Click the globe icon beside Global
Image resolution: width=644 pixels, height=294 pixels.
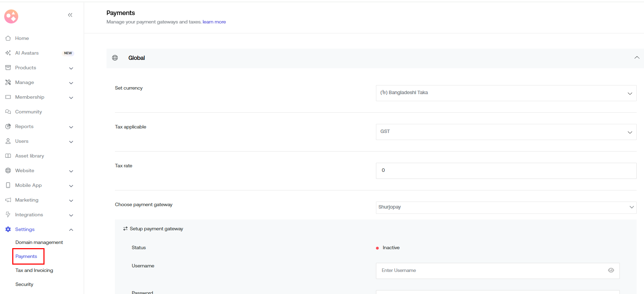(115, 58)
